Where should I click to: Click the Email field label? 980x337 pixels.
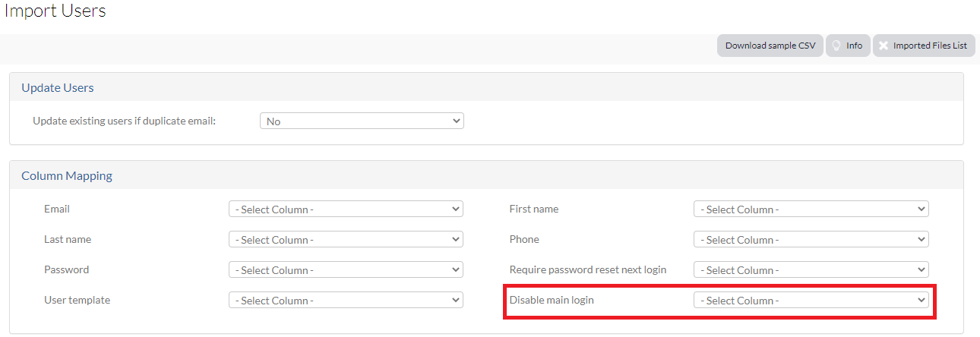57,209
